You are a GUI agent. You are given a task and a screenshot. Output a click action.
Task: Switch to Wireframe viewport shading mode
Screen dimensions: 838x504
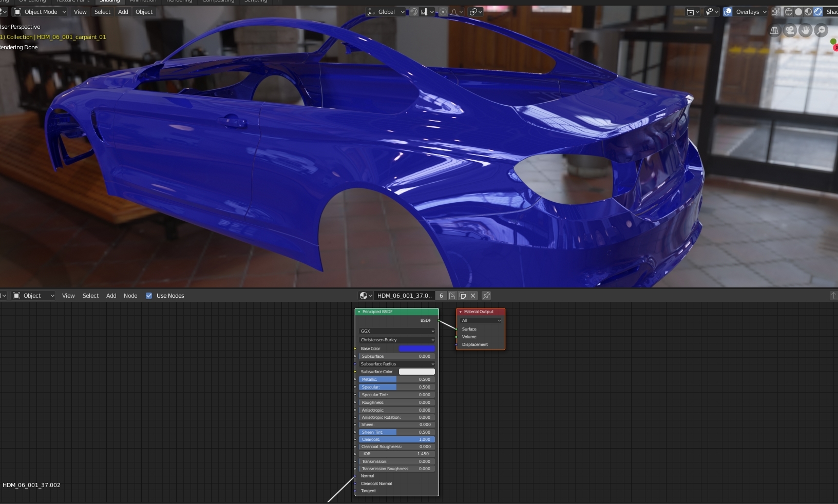tap(789, 11)
